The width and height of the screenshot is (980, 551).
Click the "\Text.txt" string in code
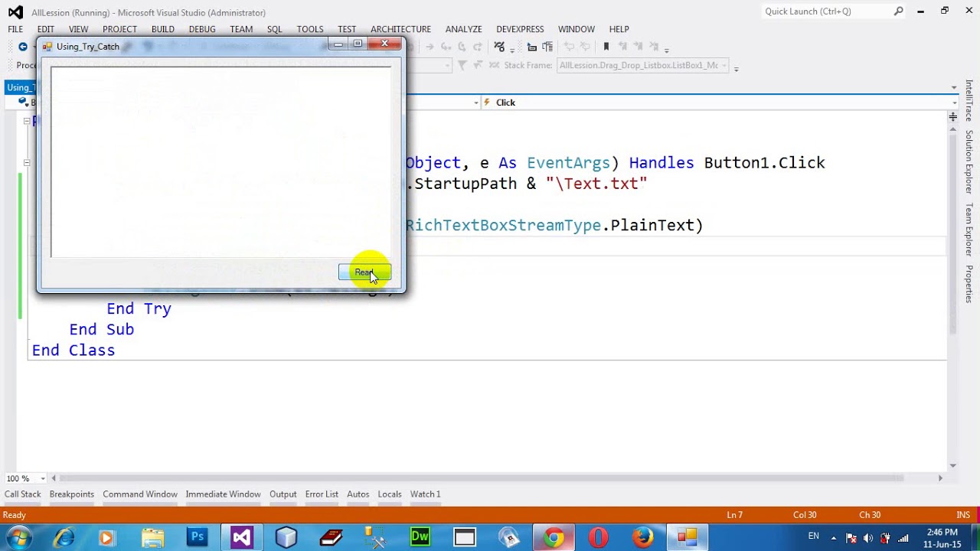pos(596,184)
